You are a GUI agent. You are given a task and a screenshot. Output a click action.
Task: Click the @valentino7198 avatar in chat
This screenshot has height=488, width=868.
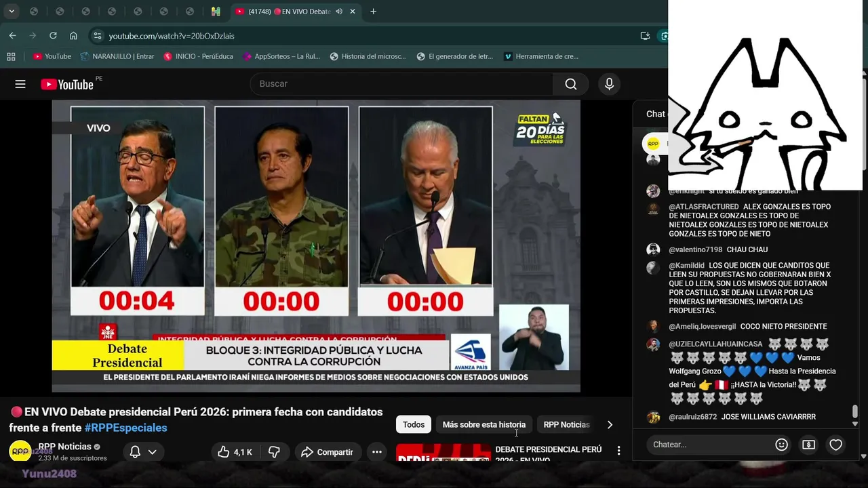(x=653, y=250)
